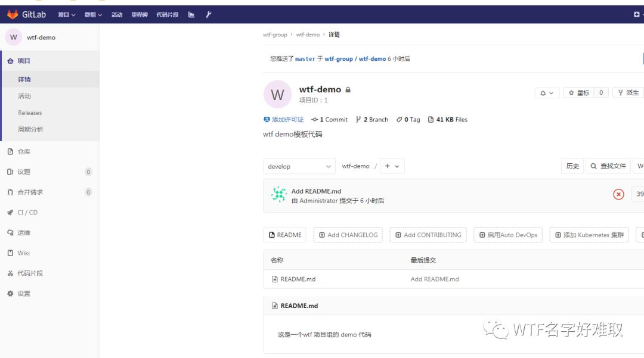Click the large W project avatar
Screen dimensions: 644x358
coord(277,94)
